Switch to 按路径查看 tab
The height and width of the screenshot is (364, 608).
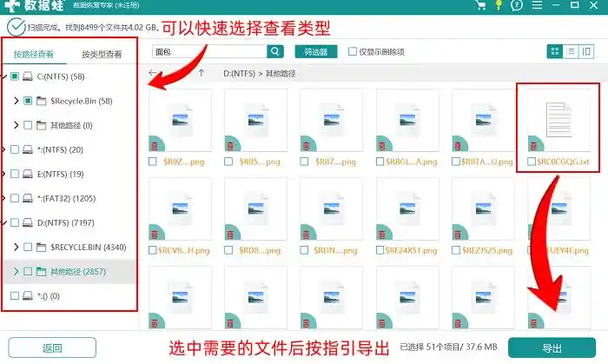(x=34, y=54)
